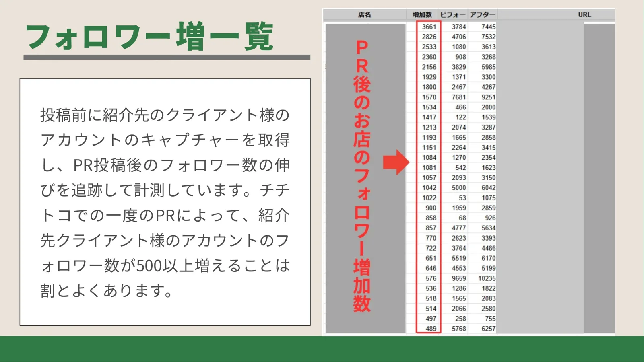Select the URL column header
644x362 pixels.
(x=584, y=15)
